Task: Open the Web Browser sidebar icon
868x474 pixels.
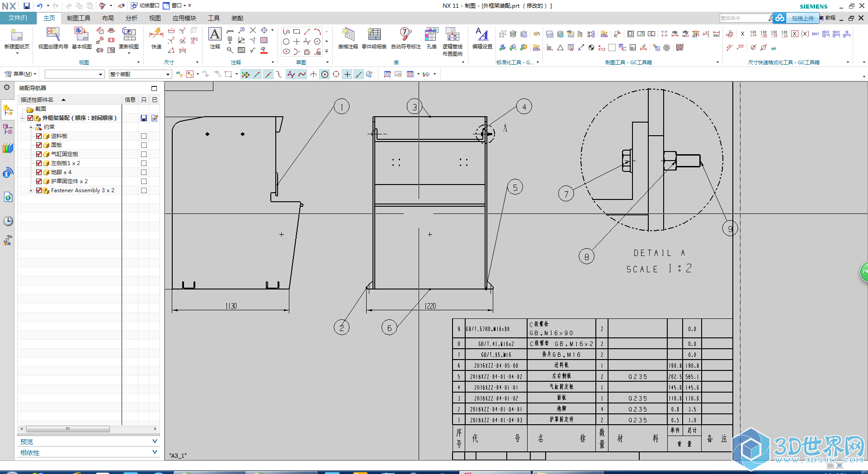Action: point(8,197)
